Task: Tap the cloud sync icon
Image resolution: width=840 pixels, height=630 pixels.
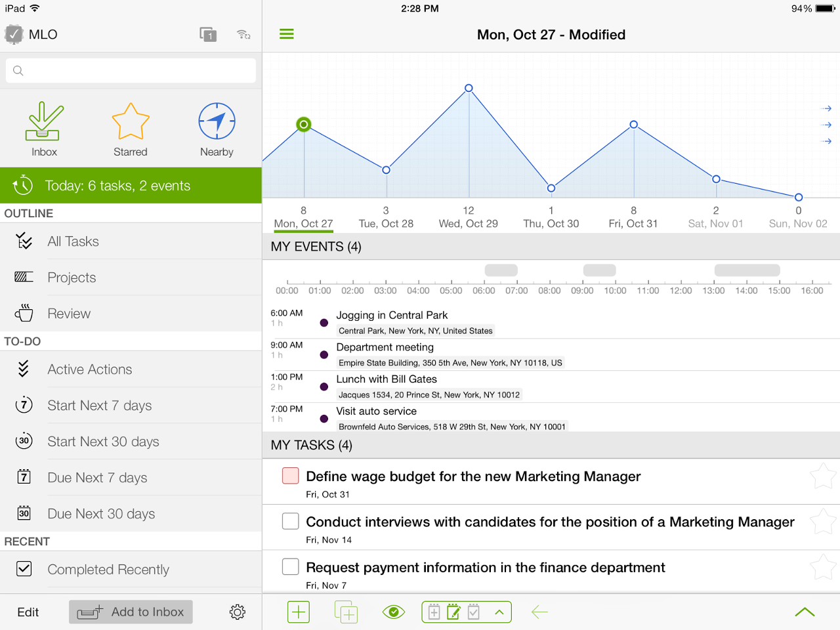Action: pos(243,35)
